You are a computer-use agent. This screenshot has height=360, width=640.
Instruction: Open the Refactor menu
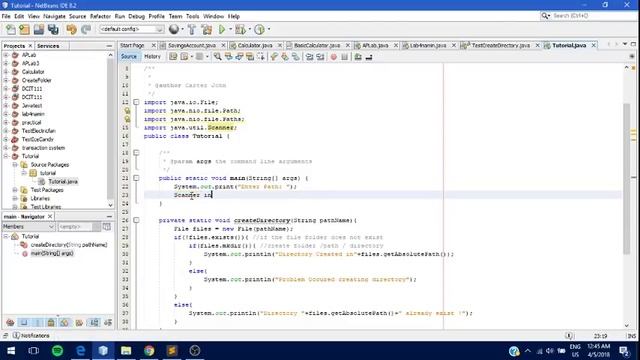click(100, 16)
